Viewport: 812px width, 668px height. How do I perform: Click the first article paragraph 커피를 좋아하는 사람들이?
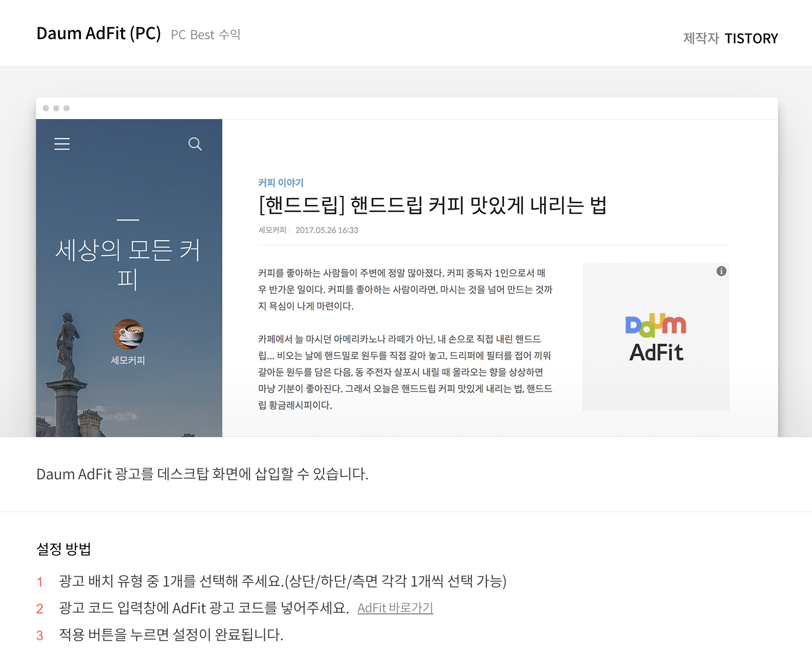tap(405, 289)
